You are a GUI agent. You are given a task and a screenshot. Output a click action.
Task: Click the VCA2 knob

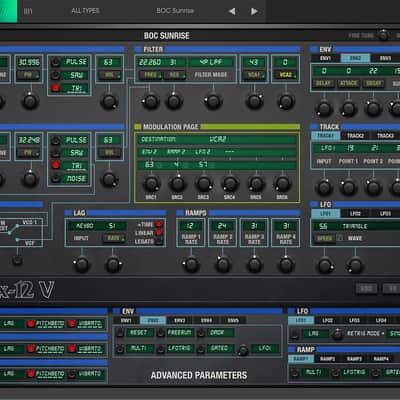click(286, 101)
